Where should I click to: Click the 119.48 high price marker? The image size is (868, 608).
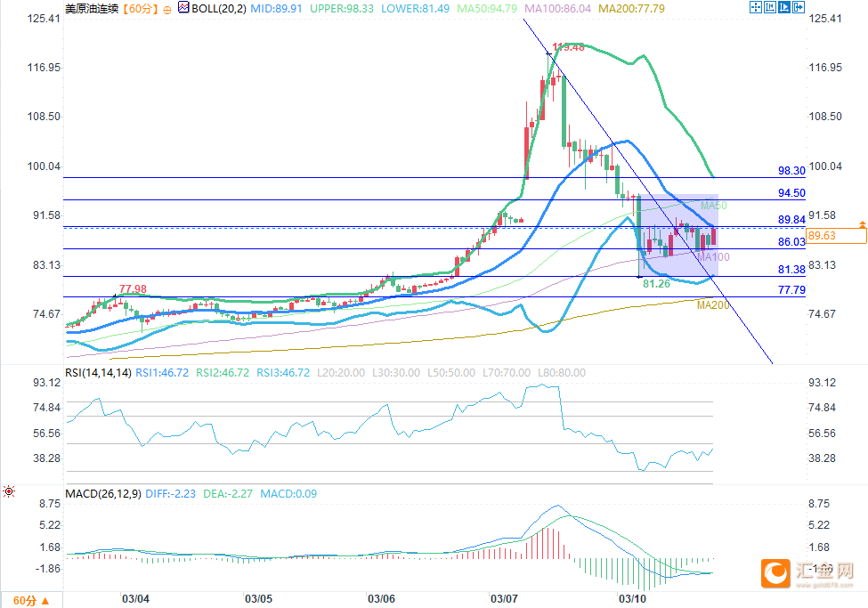[x=569, y=47]
